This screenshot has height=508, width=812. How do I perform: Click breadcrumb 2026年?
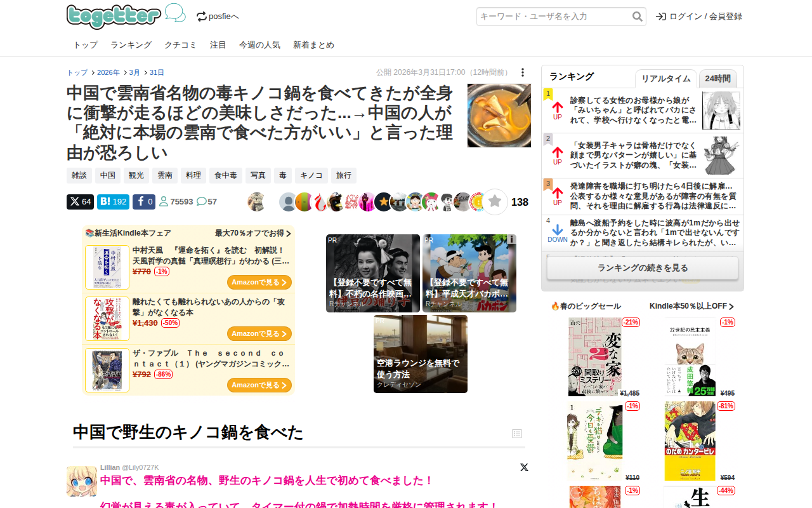coord(108,72)
